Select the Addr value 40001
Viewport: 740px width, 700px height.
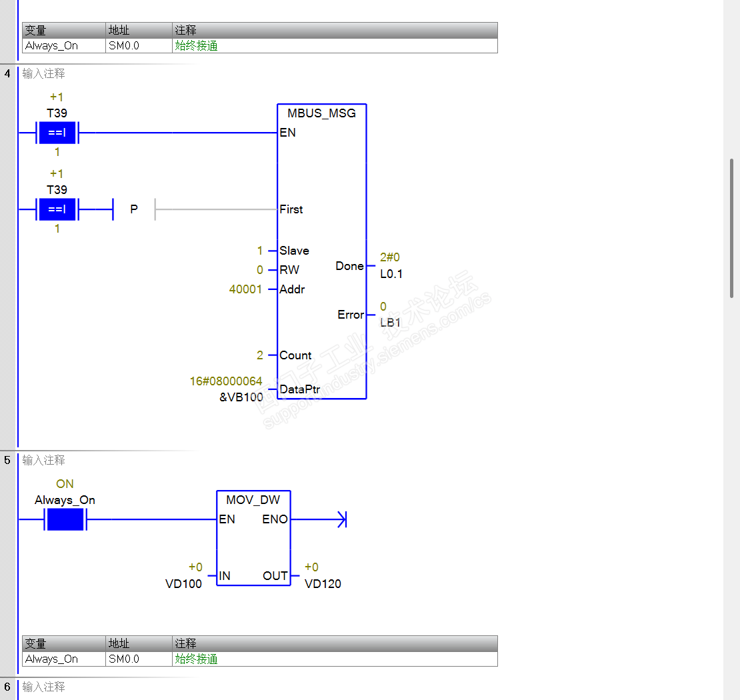click(x=245, y=289)
